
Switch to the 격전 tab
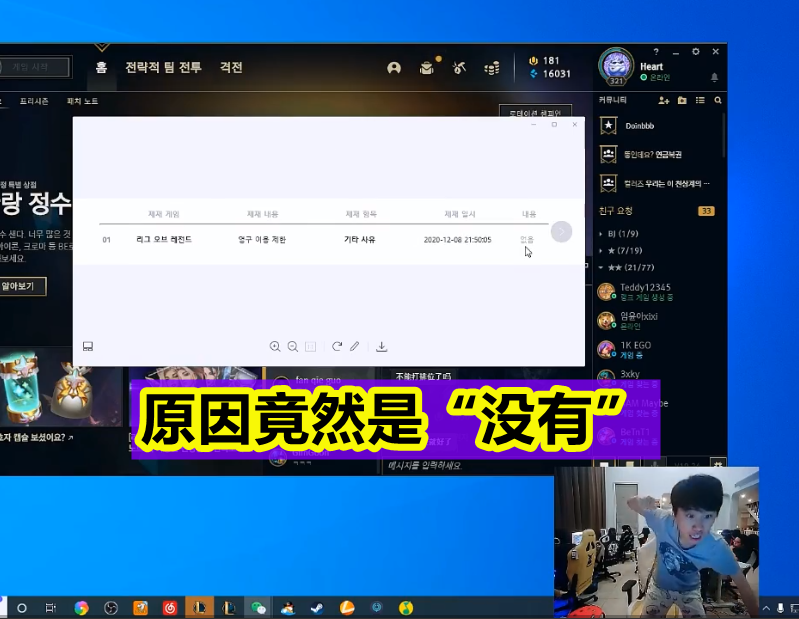pyautogui.click(x=231, y=67)
